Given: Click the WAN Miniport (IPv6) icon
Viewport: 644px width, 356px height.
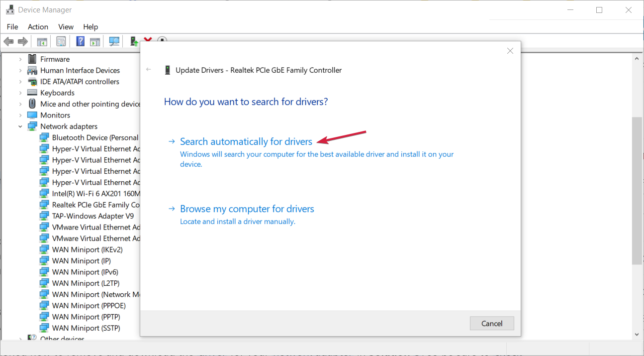Looking at the screenshot, I should click(x=44, y=272).
